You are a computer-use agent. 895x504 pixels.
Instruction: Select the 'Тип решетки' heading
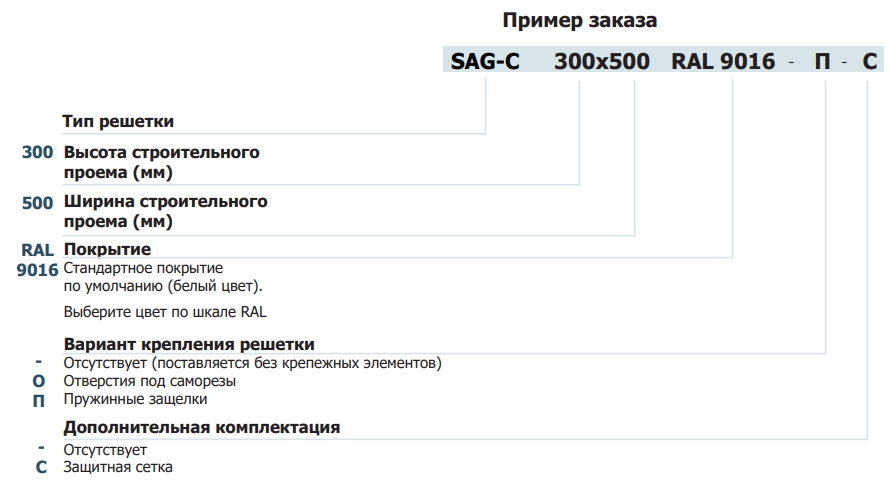tap(118, 122)
